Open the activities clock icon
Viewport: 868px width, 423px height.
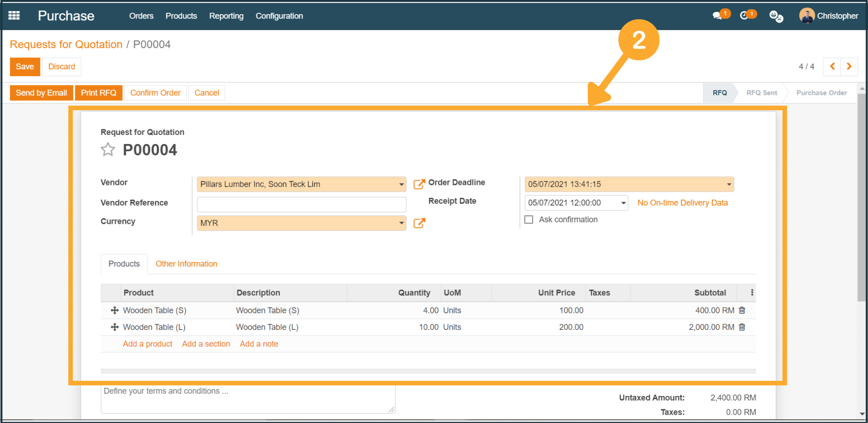744,16
